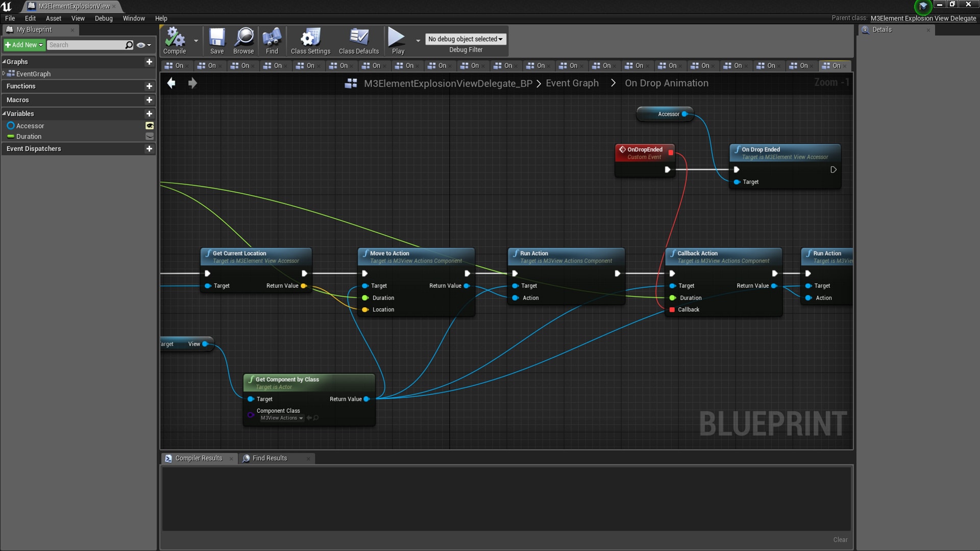Open the No debug object selected dropdown
Screen dimensions: 980x551
465,39
